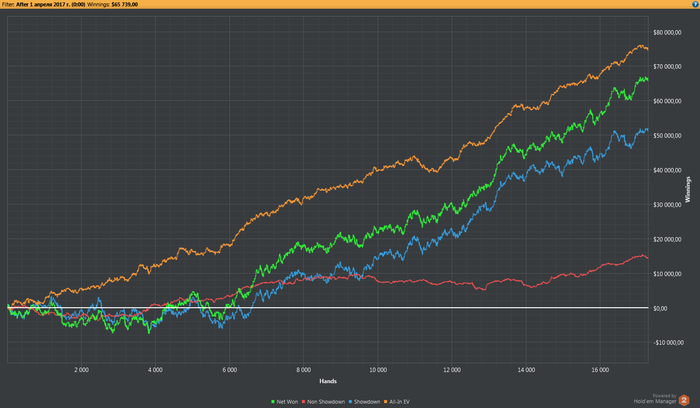Image resolution: width=700 pixels, height=408 pixels.
Task: Click the '16 000' hands axis tick
Action: (x=600, y=370)
